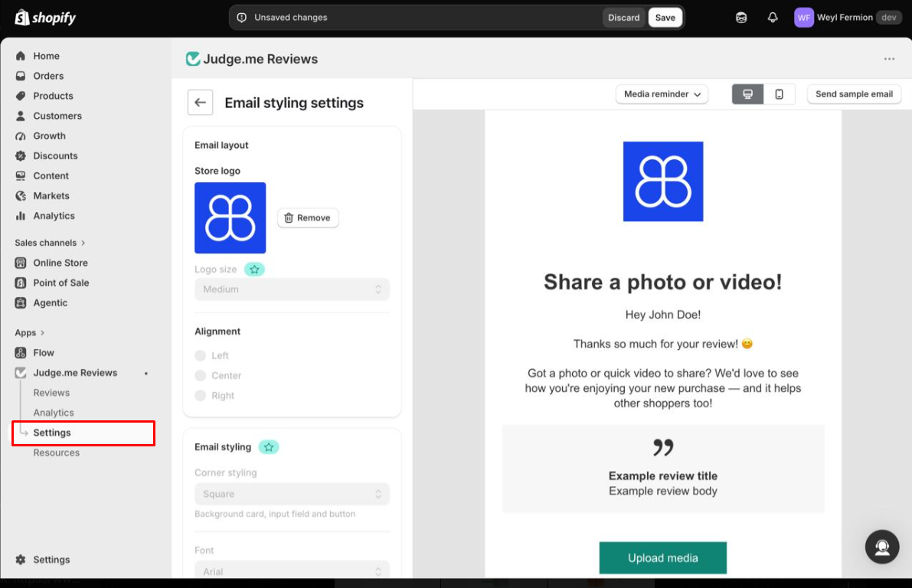Open the Media reminder template dropdown
The width and height of the screenshot is (912, 588).
(x=662, y=94)
